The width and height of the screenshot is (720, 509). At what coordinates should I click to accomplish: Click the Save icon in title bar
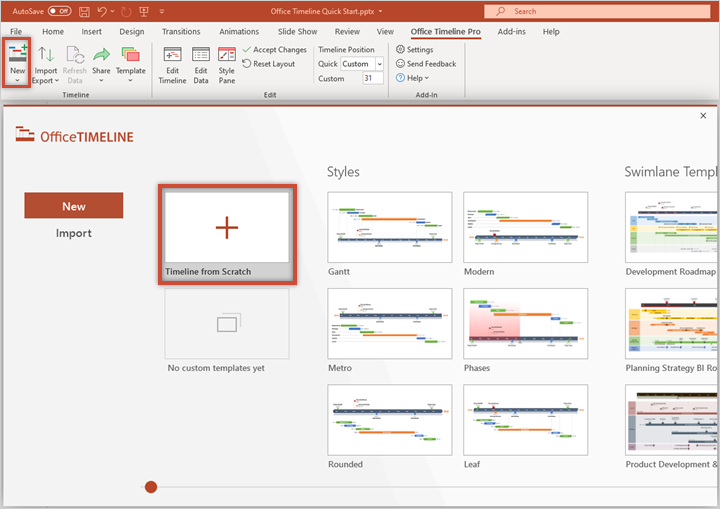coord(84,11)
